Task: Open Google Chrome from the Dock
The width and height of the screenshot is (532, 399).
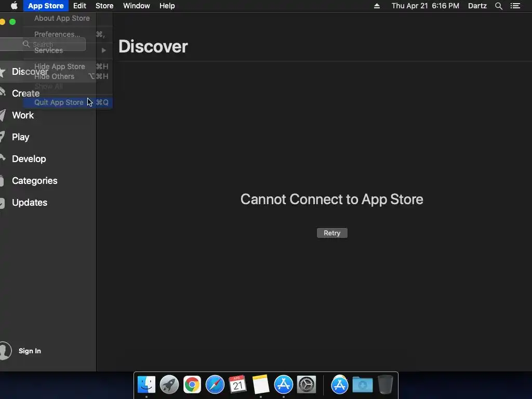Action: point(192,384)
